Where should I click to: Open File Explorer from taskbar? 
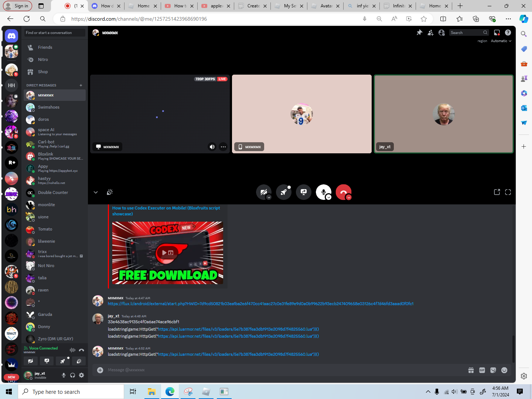151,392
